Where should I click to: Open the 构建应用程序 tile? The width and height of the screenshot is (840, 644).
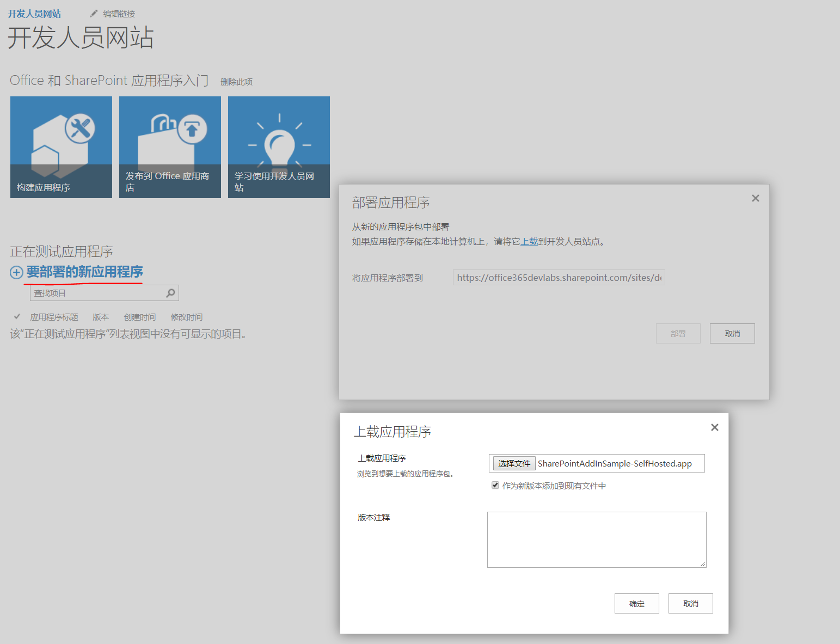pos(61,147)
